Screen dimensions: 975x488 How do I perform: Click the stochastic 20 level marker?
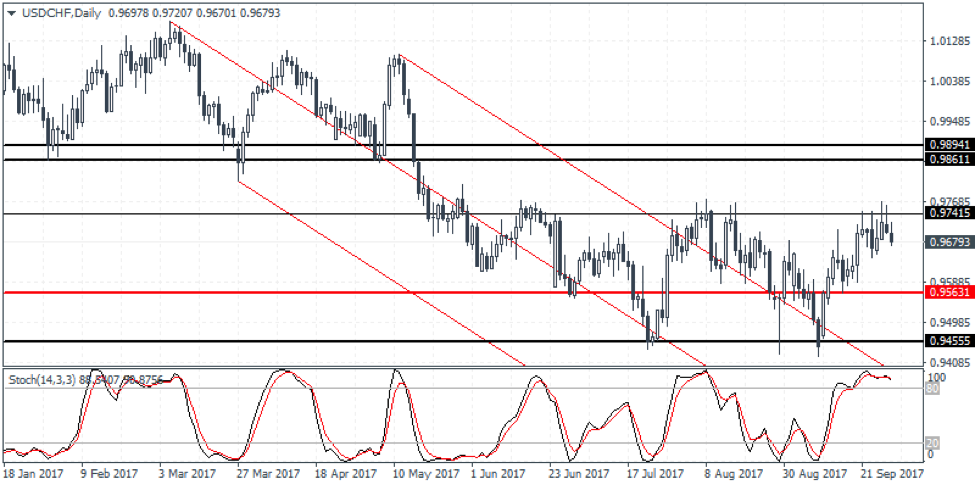(x=929, y=443)
